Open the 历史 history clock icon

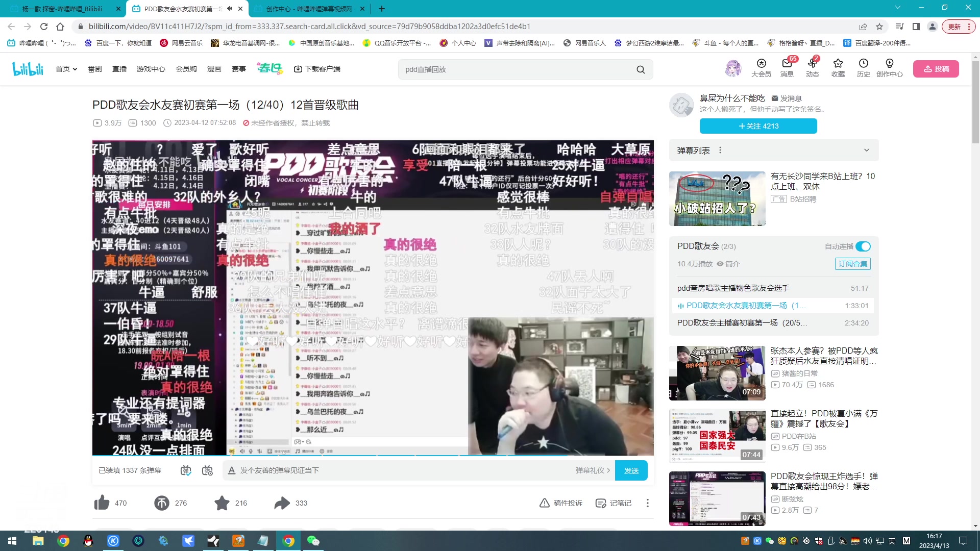[x=863, y=68]
